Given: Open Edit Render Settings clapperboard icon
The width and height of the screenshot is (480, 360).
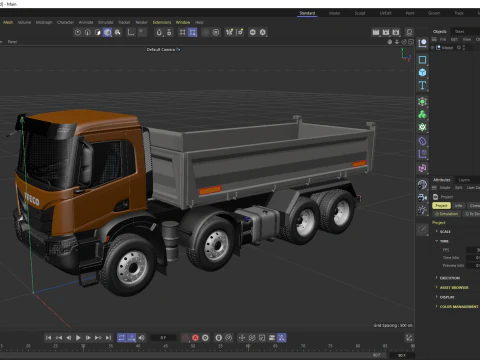Looking at the screenshot, I should [396, 32].
